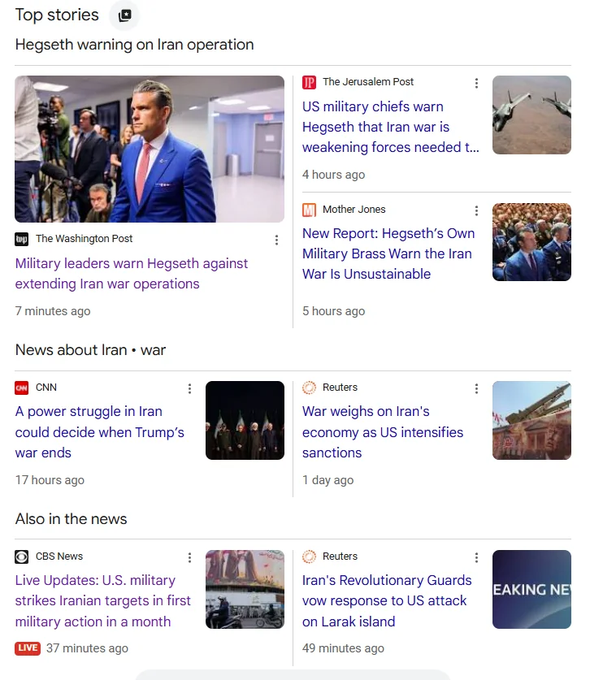Open 'War weighs on Iran's economy' article
590x680 pixels.
[383, 432]
